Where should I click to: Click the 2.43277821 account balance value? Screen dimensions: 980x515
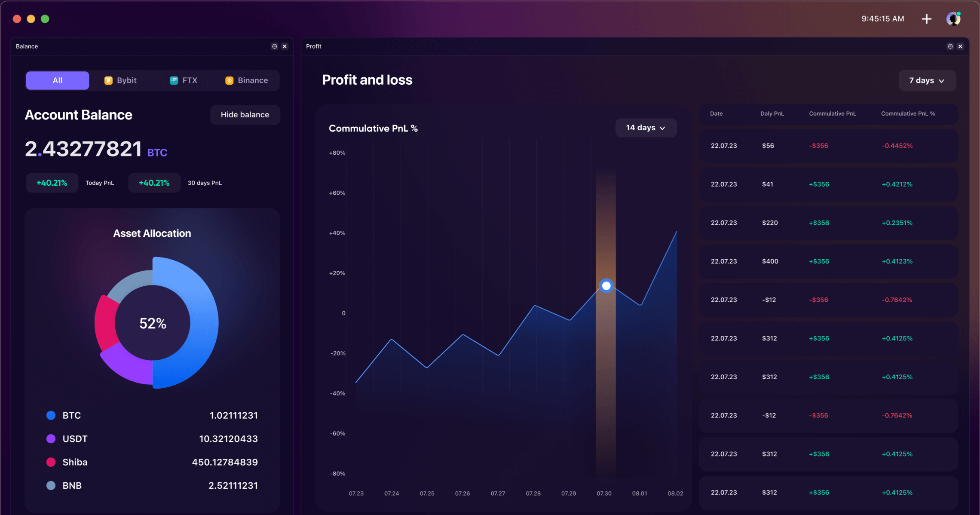[83, 149]
